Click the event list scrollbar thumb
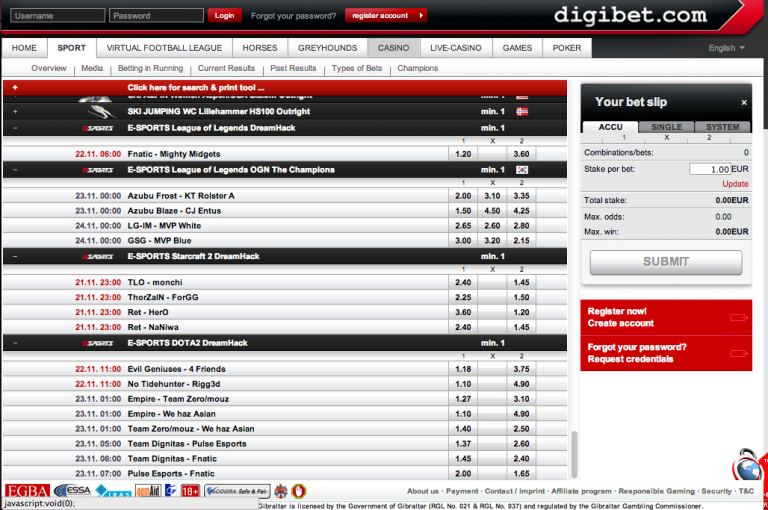 [x=574, y=454]
